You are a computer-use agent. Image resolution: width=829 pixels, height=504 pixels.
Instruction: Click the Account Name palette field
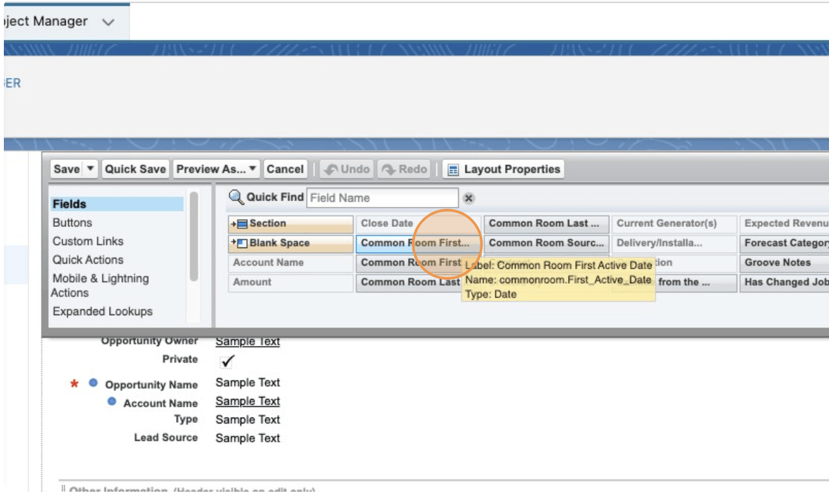coord(291,262)
